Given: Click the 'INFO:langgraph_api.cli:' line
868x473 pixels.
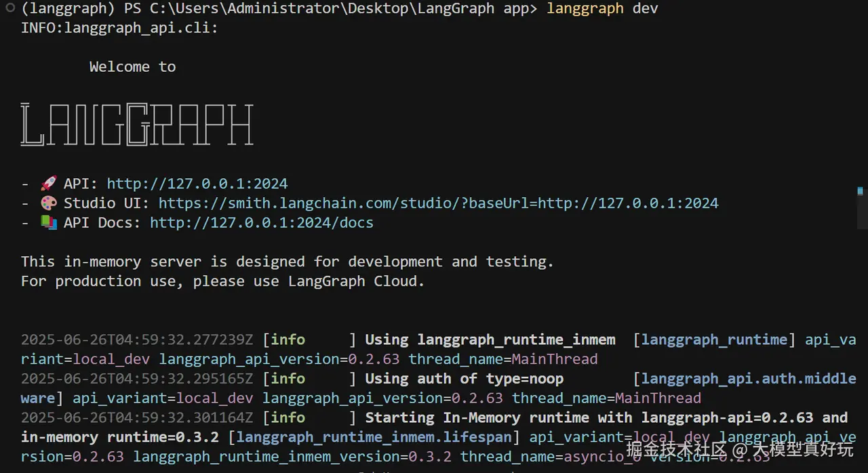Looking at the screenshot, I should 120,28.
